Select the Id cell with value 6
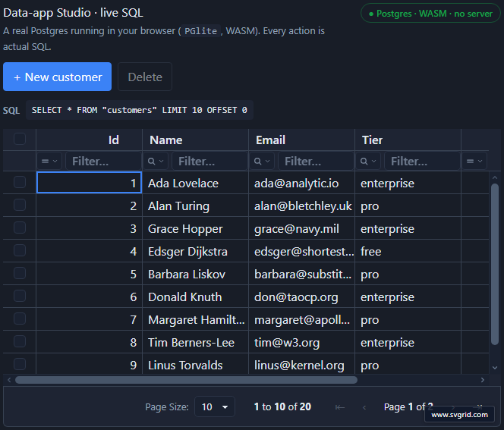504x430 pixels. 89,297
